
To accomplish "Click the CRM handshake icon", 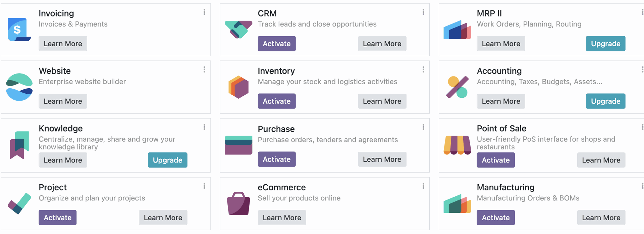I will tap(238, 30).
